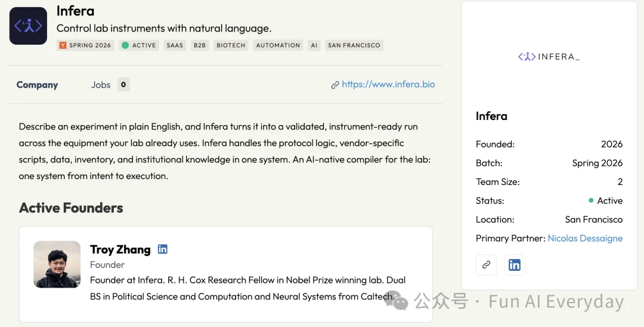Click the Infera company logo icon
This screenshot has height=327, width=644.
[29, 26]
